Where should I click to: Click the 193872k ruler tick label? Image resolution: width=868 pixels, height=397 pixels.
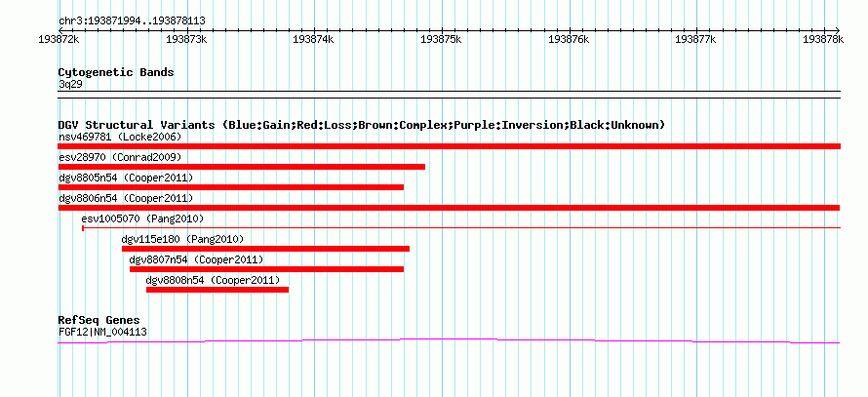coord(59,39)
